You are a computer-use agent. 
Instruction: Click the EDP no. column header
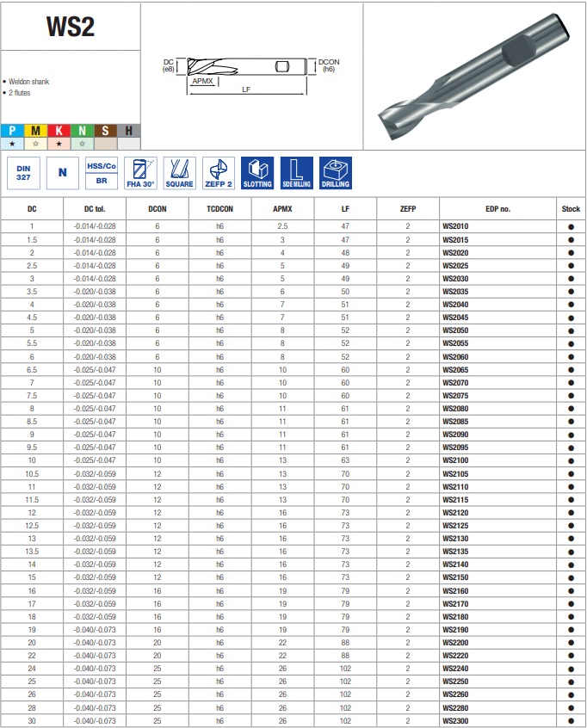click(497, 209)
